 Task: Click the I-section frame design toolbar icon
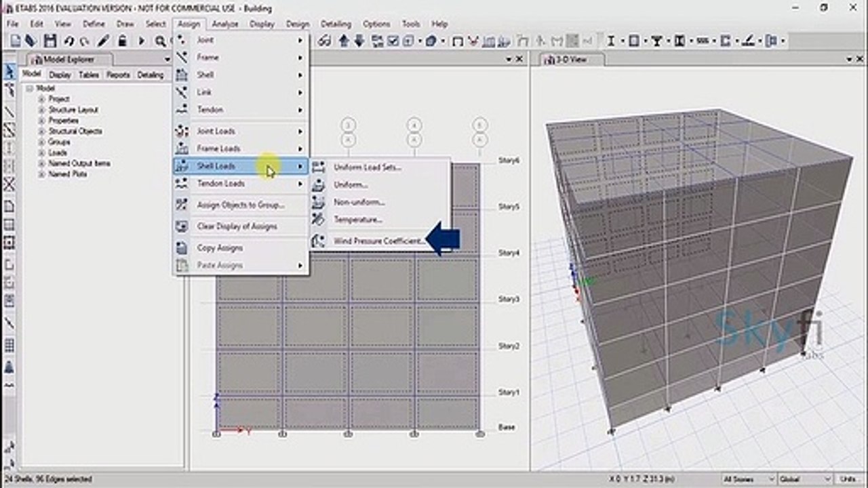(611, 41)
